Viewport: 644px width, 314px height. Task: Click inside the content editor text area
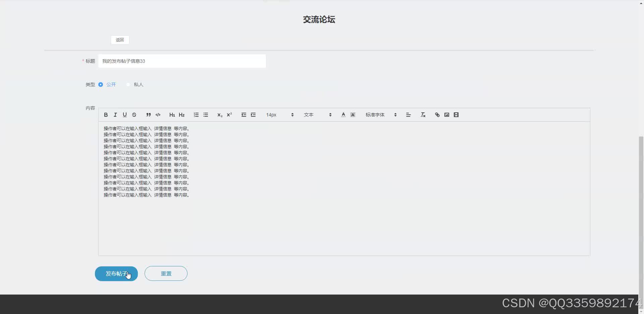point(344,189)
